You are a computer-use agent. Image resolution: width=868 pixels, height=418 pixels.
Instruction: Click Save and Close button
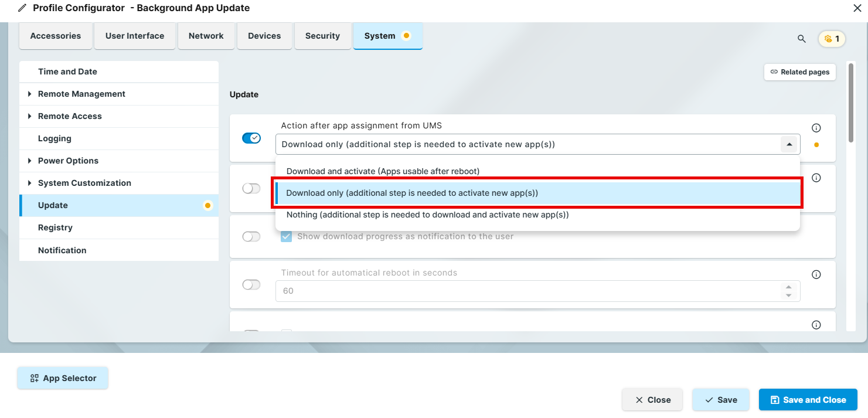point(808,400)
